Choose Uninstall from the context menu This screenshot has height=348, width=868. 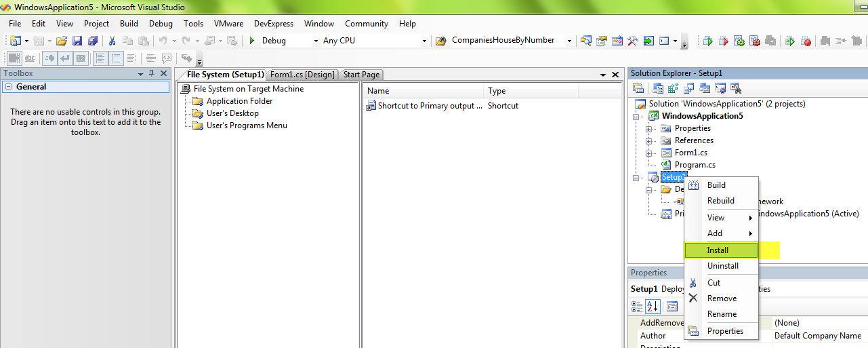(x=721, y=266)
